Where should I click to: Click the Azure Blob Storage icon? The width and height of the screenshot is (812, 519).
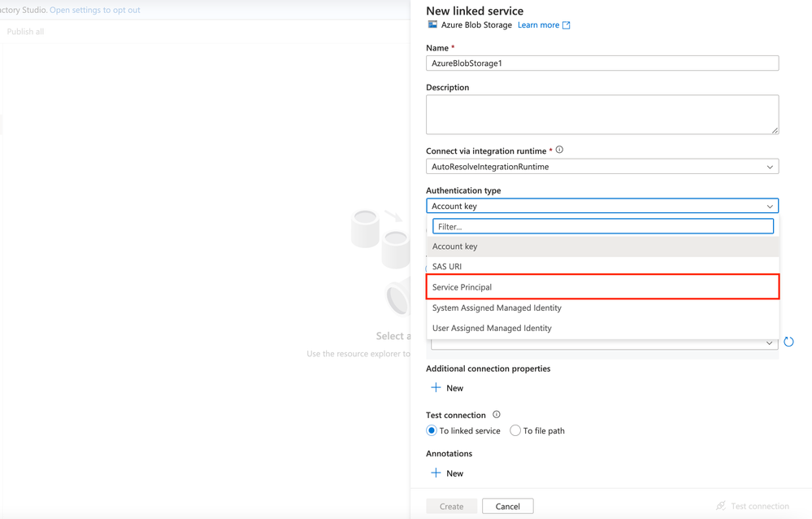tap(432, 24)
